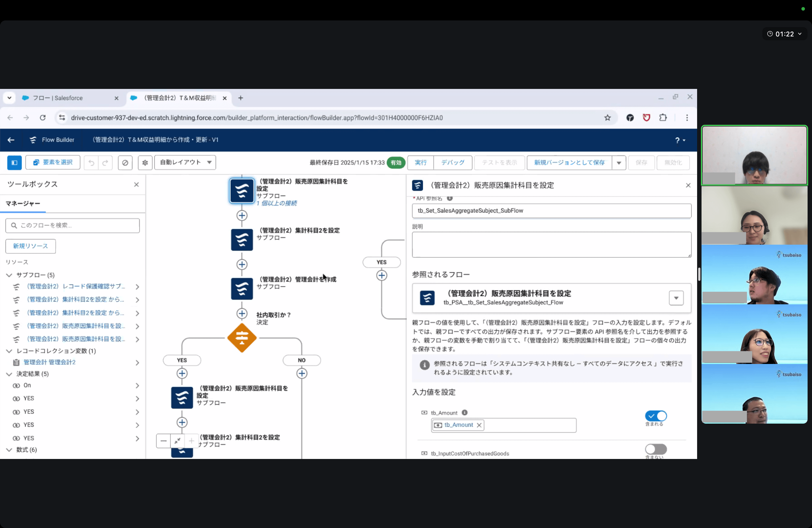
Task: Click the デバッグ debug button
Action: click(x=453, y=163)
